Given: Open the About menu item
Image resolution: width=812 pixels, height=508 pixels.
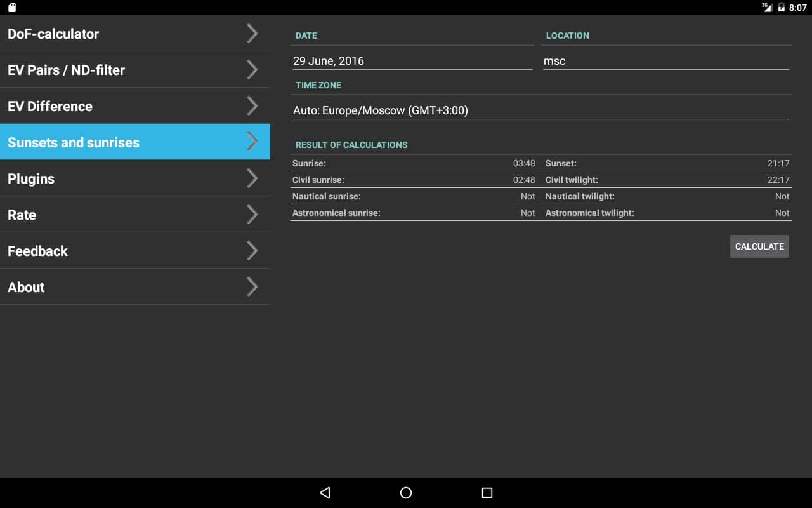Looking at the screenshot, I should pos(121,287).
